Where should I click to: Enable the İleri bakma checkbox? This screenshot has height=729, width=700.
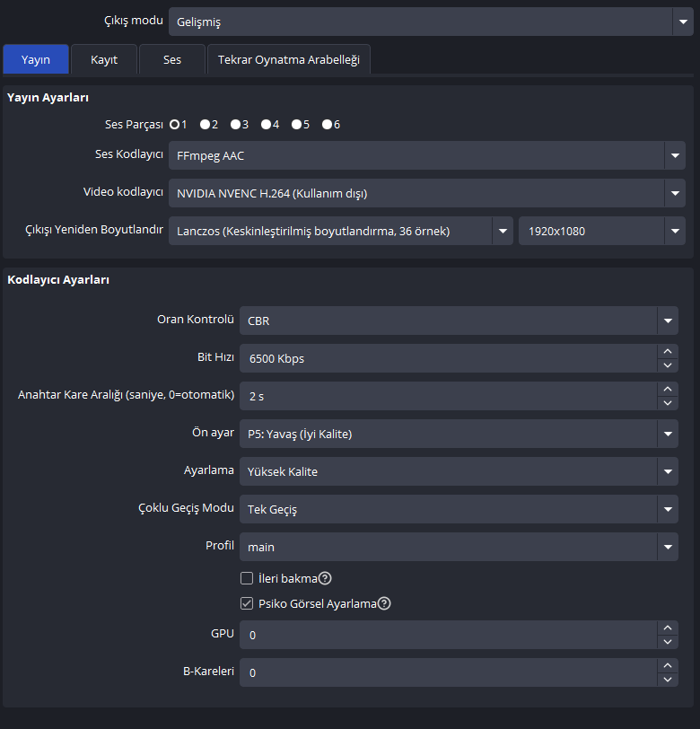tap(247, 579)
